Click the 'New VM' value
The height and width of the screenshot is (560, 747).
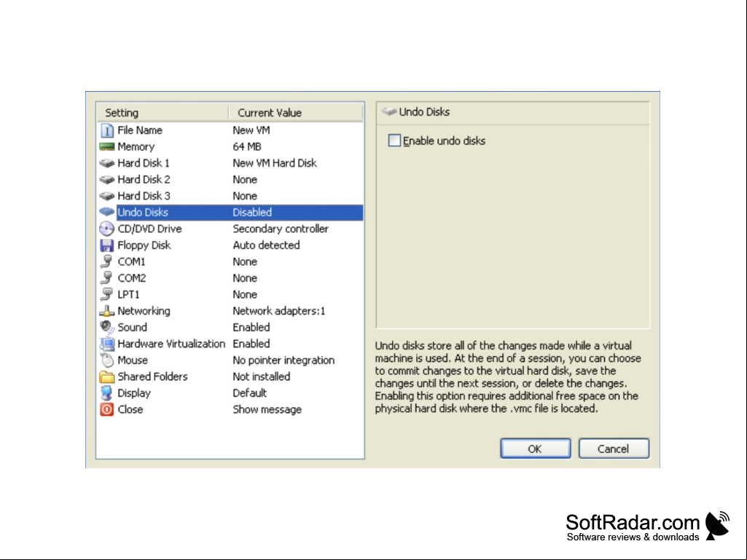click(x=251, y=130)
